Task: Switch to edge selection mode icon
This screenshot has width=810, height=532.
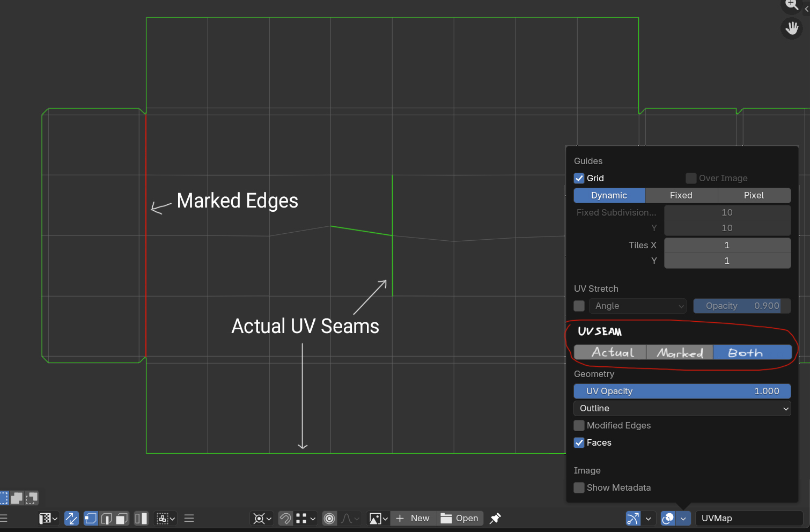Action: 106,519
